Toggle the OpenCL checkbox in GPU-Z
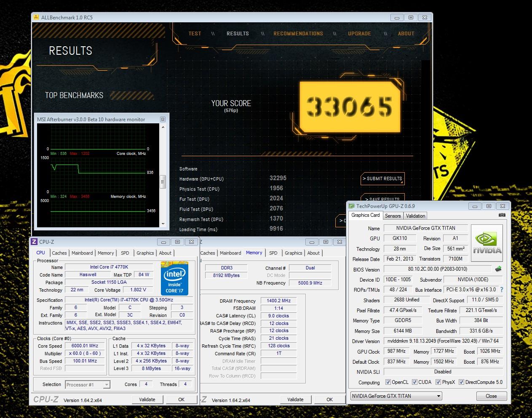The height and width of the screenshot is (418, 532). [388, 382]
